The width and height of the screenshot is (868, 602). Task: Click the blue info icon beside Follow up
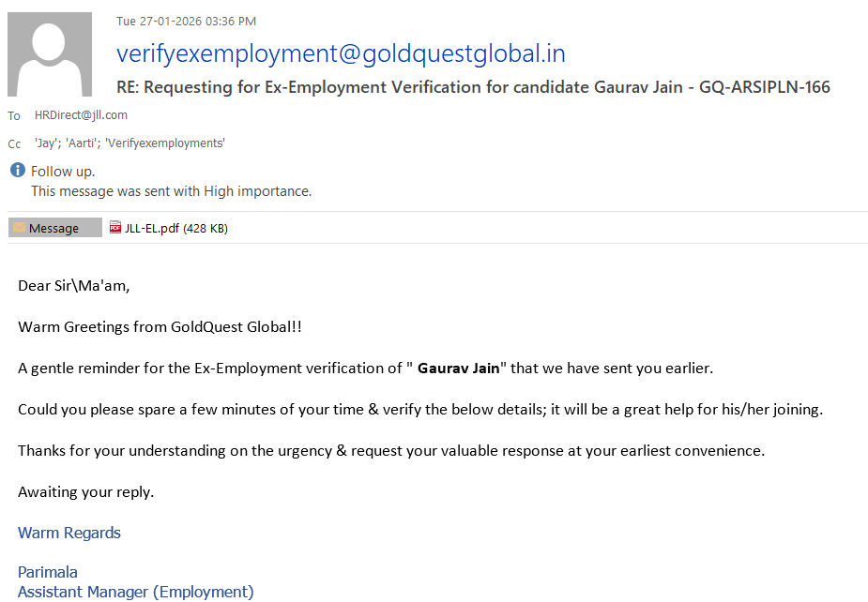(x=18, y=171)
